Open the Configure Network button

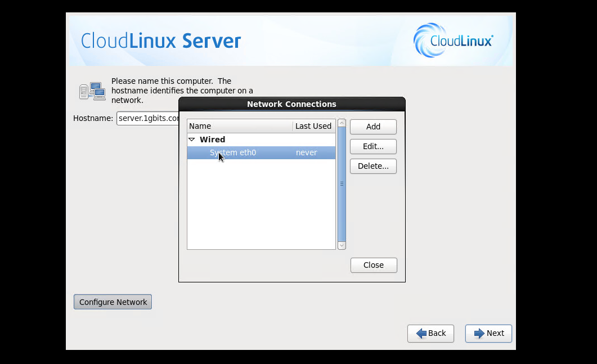click(x=113, y=302)
